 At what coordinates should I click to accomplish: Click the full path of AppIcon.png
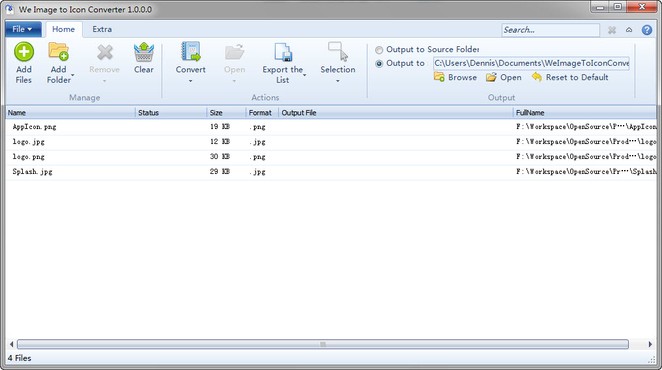tap(586, 127)
